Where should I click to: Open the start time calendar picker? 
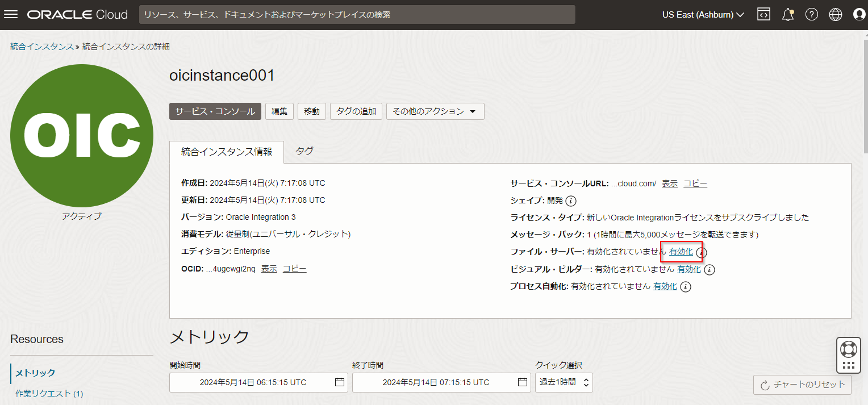coord(340,382)
